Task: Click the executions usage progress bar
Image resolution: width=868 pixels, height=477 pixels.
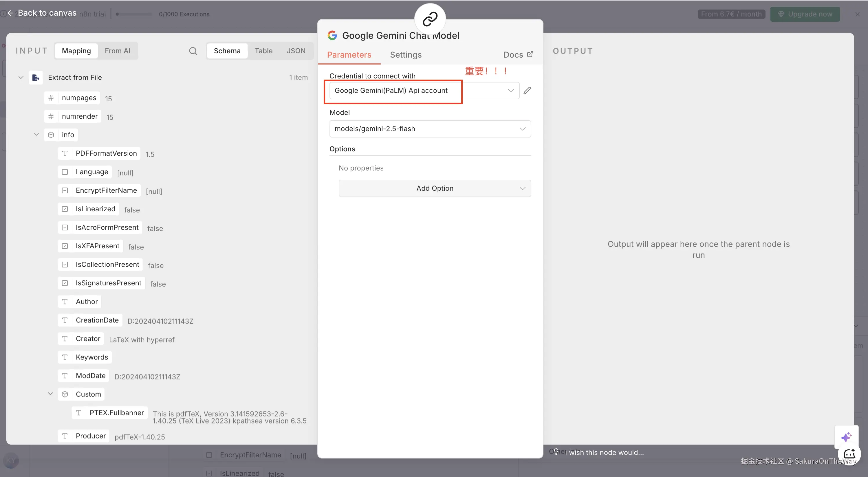Action: (x=134, y=14)
